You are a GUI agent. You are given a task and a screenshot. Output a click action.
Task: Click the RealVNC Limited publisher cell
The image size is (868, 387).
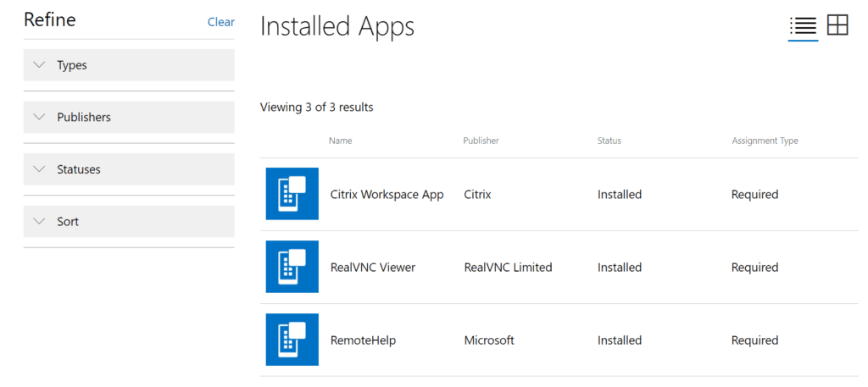pos(509,268)
